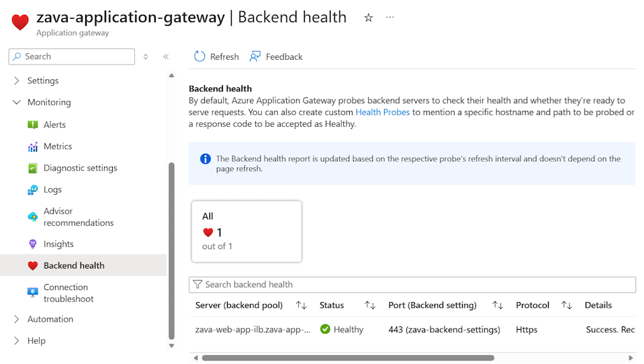Expand the Automation section
This screenshot has width=644, height=364.
tap(17, 319)
